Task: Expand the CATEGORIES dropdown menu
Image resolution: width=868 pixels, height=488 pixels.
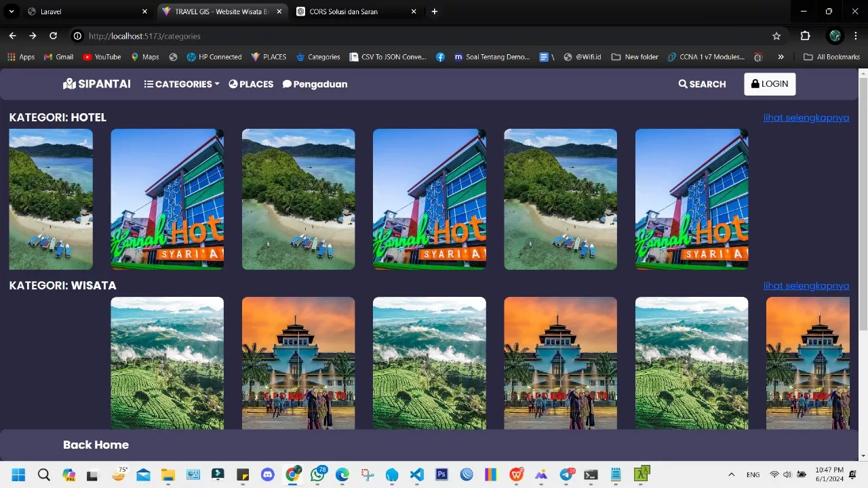Action: click(182, 84)
